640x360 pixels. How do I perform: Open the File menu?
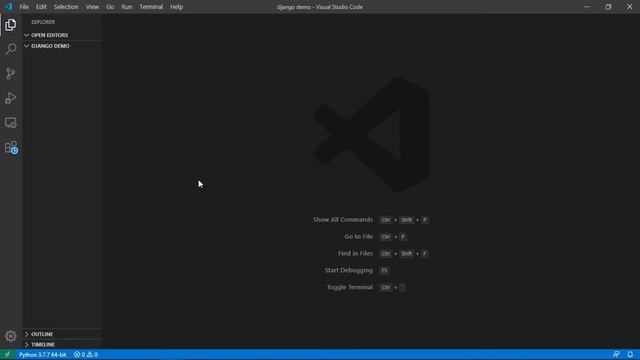24,7
